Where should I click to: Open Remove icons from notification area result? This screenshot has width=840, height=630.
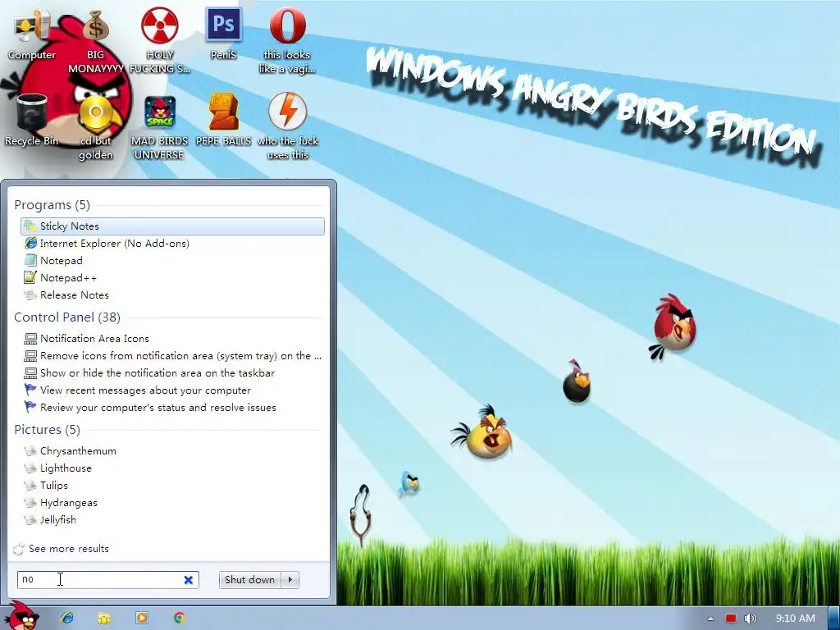[x=172, y=356]
